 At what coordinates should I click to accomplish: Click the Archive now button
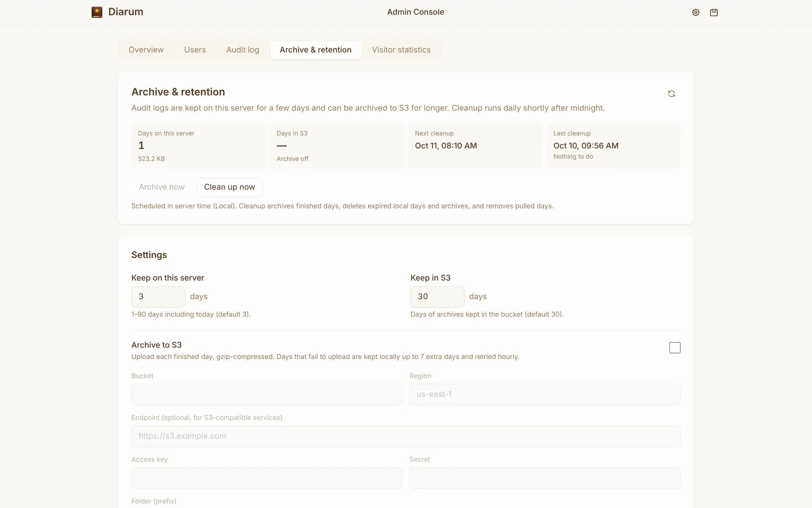pyautogui.click(x=161, y=187)
